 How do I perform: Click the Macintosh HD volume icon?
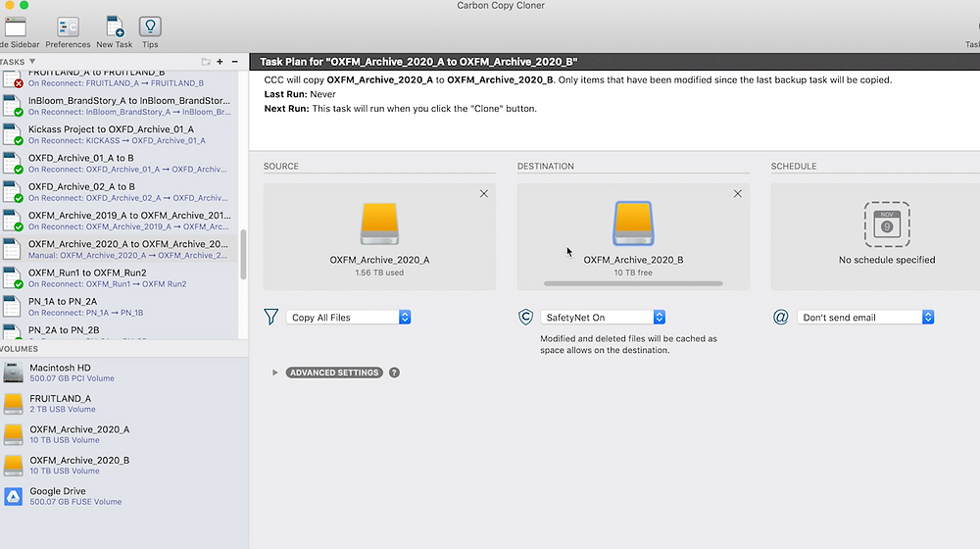(13, 373)
